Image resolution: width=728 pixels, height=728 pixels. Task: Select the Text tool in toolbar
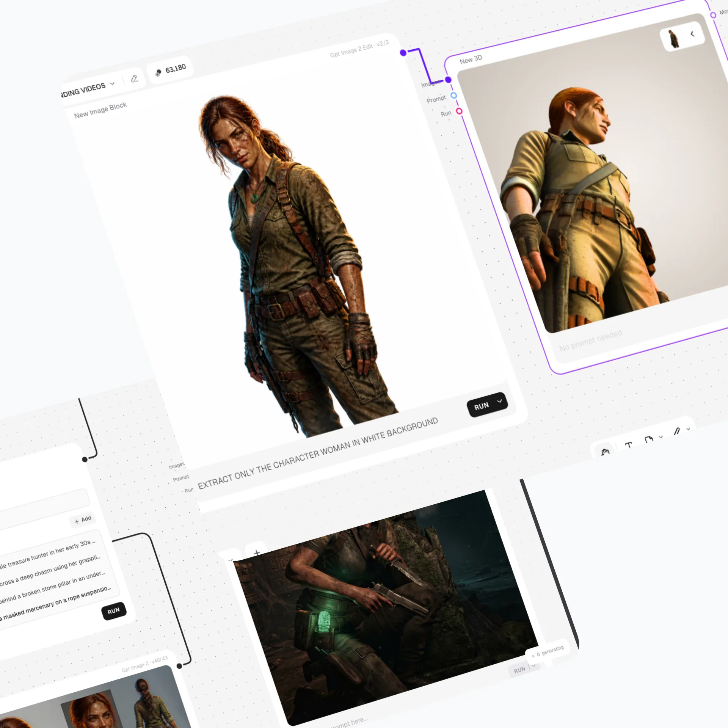click(x=628, y=445)
